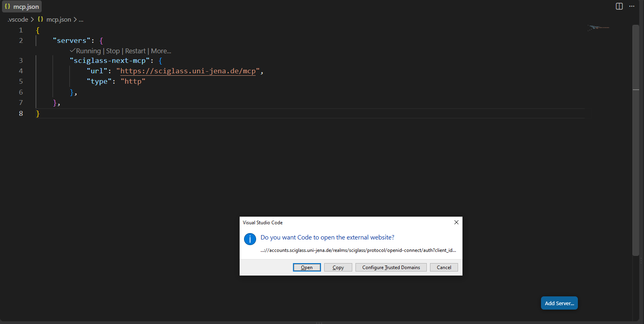Viewport: 644px width, 324px height.
Task: Click the "http" value text
Action: pos(133,81)
